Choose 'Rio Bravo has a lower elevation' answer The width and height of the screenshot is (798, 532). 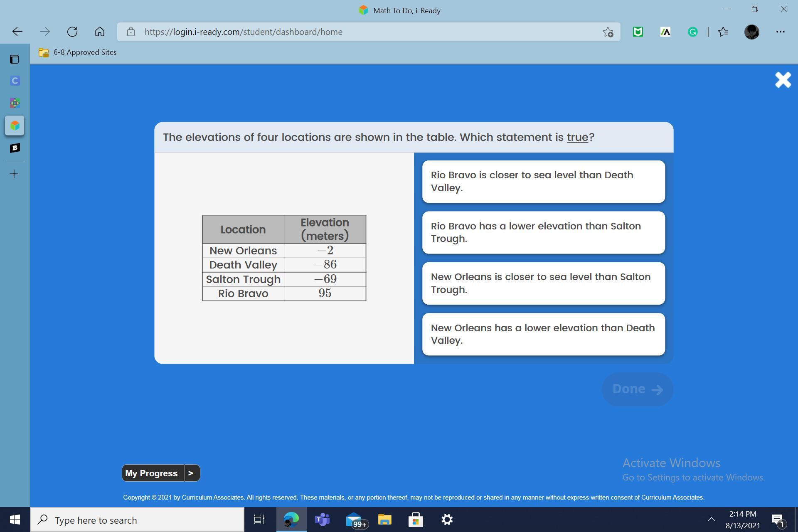click(543, 233)
